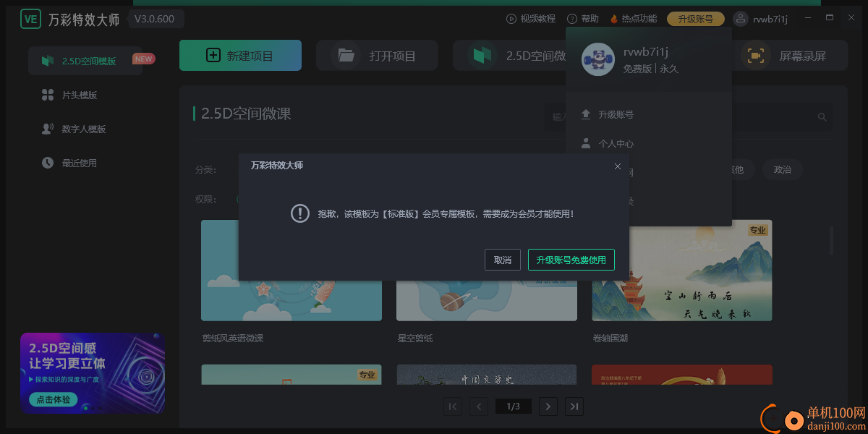Click username rvwb7i1j in the title bar
The height and width of the screenshot is (434, 868).
(770, 19)
